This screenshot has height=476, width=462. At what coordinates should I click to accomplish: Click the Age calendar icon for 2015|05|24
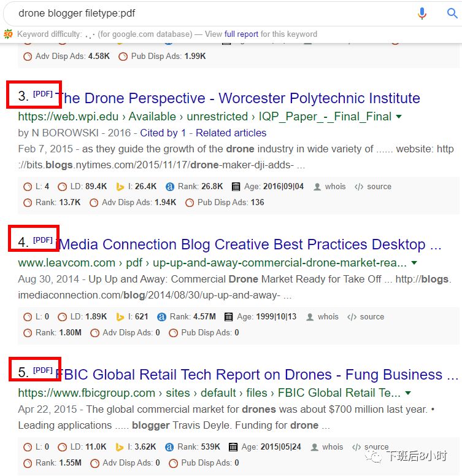233,447
